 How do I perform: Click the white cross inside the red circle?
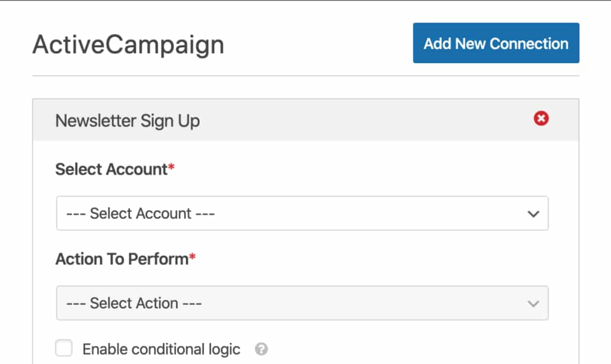tap(541, 118)
